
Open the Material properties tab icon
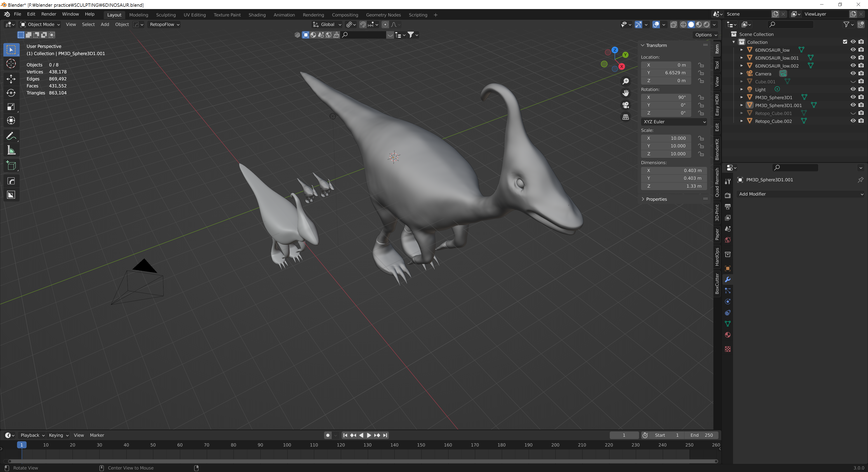click(728, 335)
